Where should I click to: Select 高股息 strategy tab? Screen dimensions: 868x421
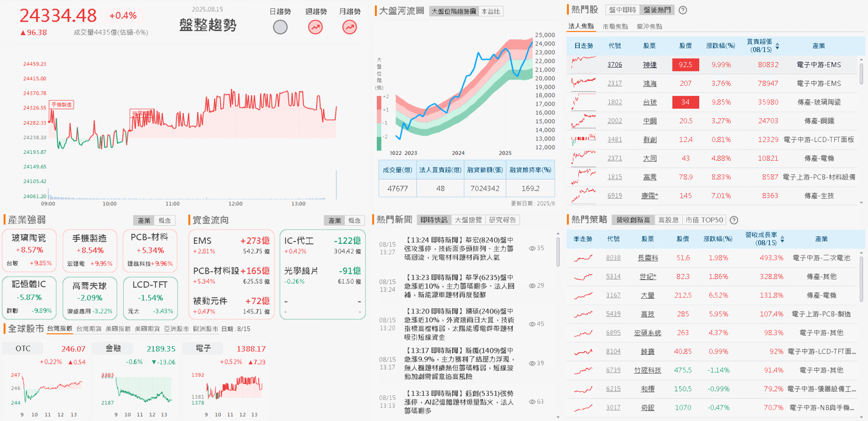(x=669, y=220)
